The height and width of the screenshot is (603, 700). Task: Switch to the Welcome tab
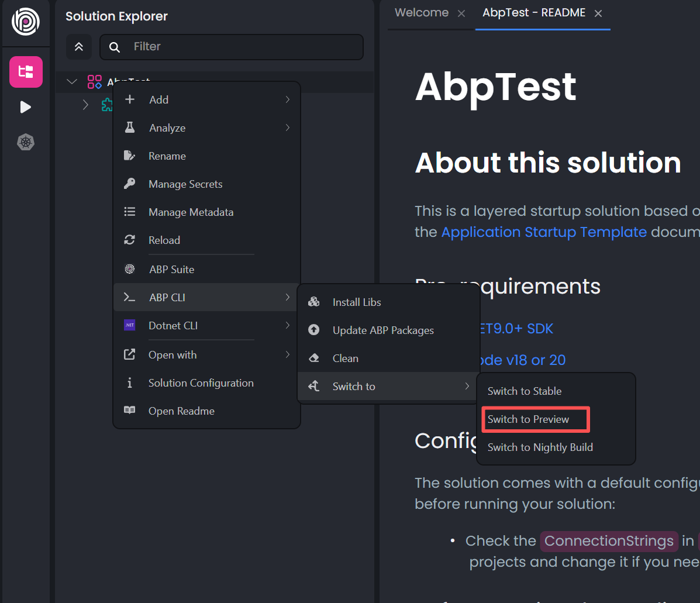(x=422, y=13)
